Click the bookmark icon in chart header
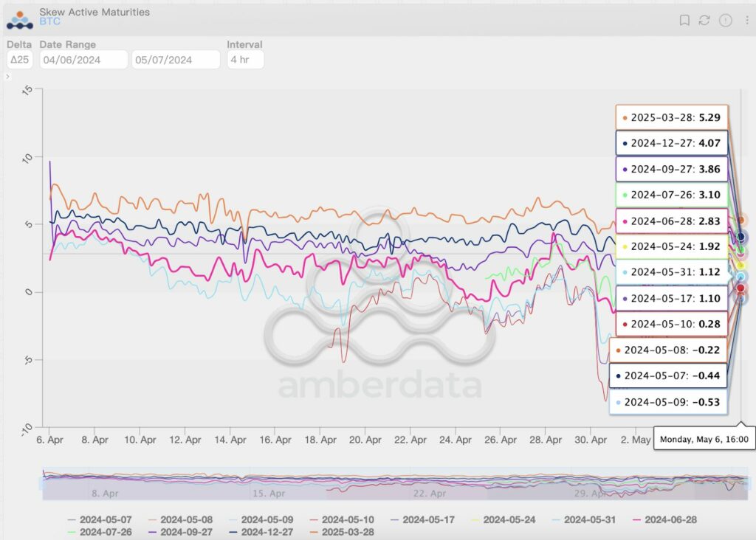Screen dimensions: 756x540 684,21
